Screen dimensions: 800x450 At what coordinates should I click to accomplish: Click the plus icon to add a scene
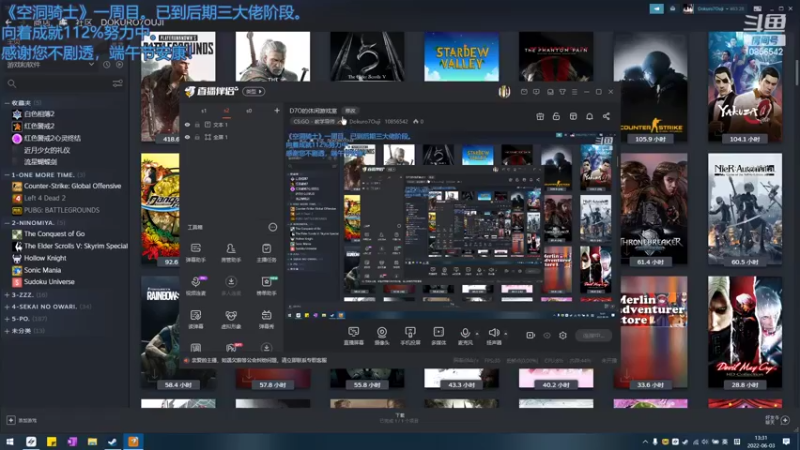(x=277, y=111)
